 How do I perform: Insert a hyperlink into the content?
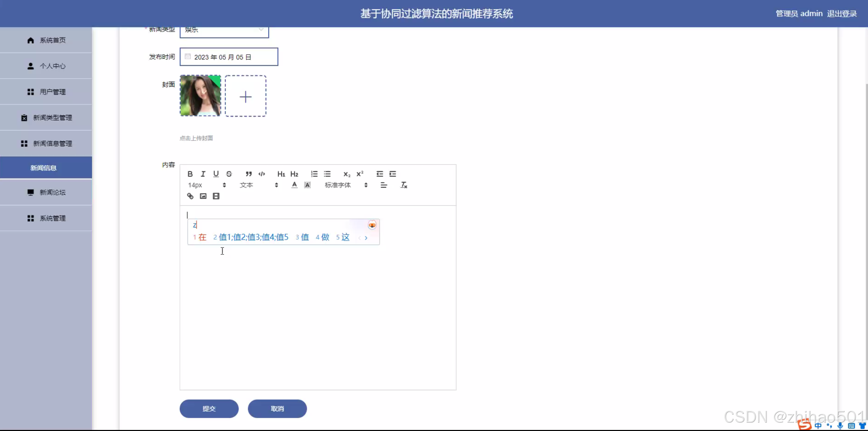190,196
